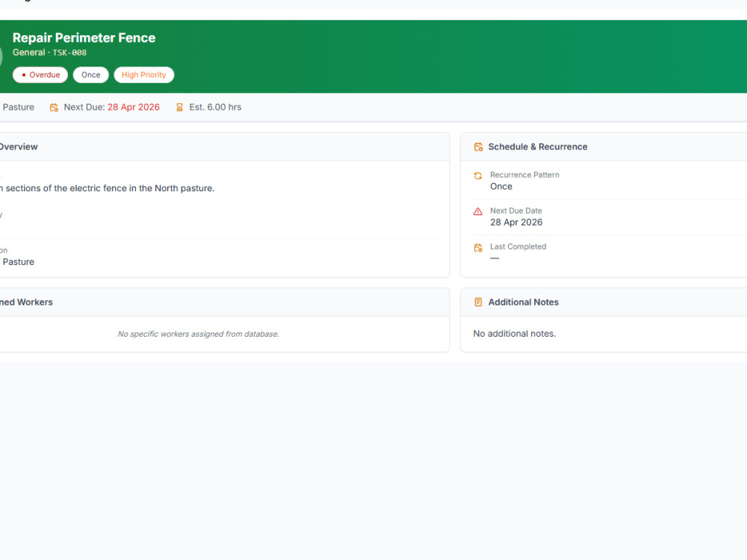Image resolution: width=747 pixels, height=560 pixels.
Task: Click the Repair Perimeter Fence title
Action: [x=84, y=37]
